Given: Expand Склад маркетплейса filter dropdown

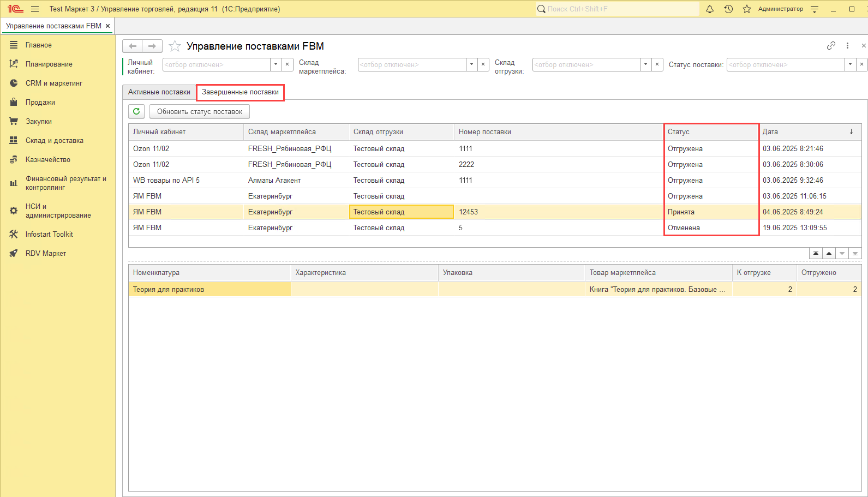Looking at the screenshot, I should [x=472, y=64].
